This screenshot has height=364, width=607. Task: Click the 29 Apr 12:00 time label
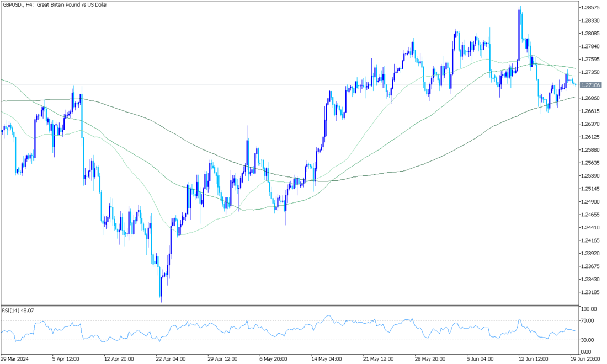pyautogui.click(x=223, y=360)
